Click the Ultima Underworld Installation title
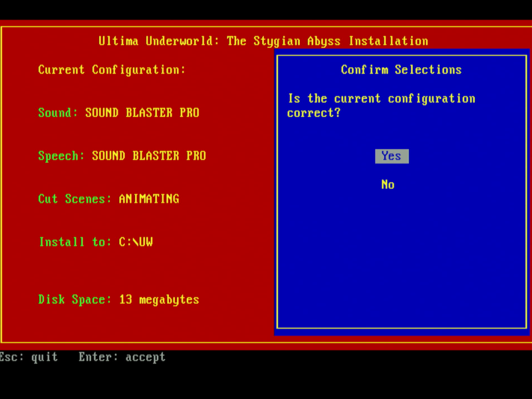 click(263, 41)
